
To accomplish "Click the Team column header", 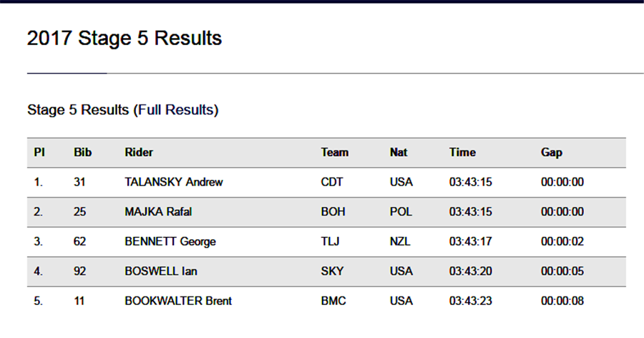I will tap(335, 153).
